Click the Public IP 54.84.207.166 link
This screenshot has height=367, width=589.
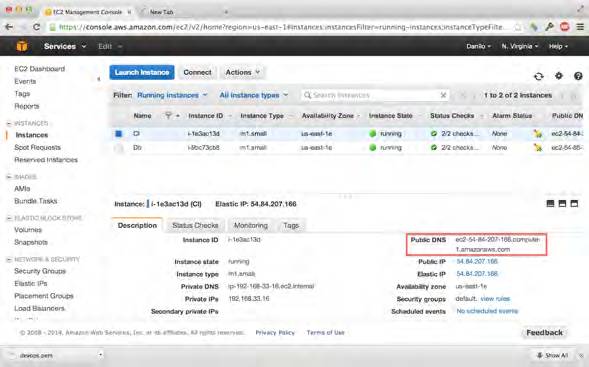(477, 261)
